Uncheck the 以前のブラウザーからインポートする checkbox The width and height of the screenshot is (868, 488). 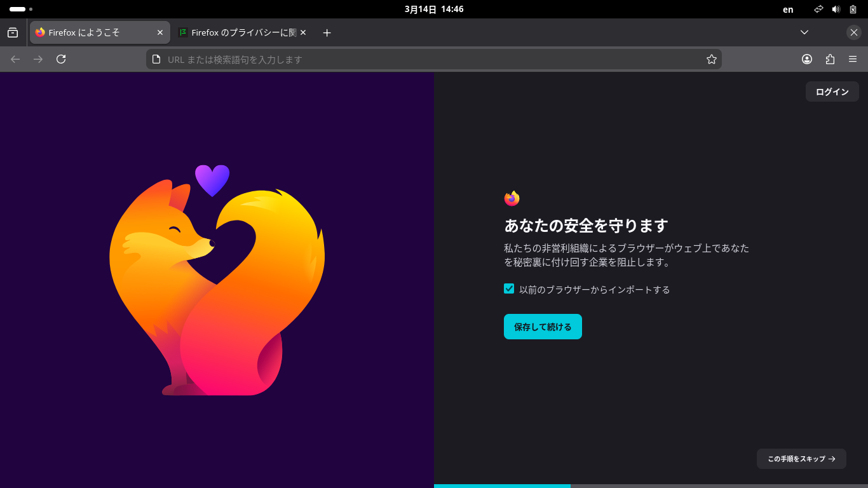click(x=509, y=288)
